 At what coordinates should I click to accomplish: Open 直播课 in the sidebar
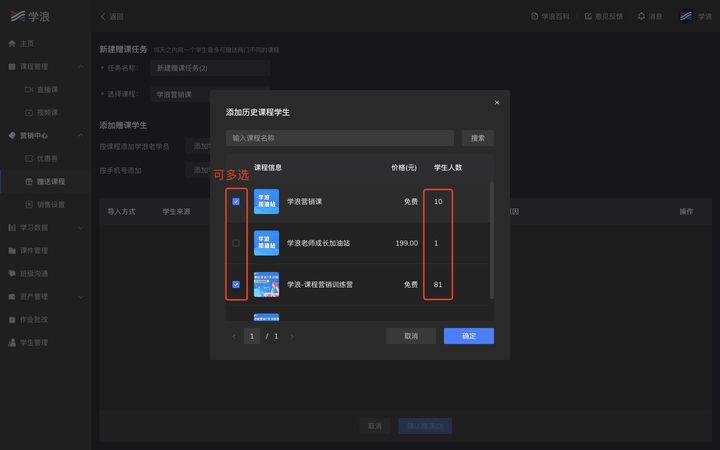pyautogui.click(x=47, y=90)
